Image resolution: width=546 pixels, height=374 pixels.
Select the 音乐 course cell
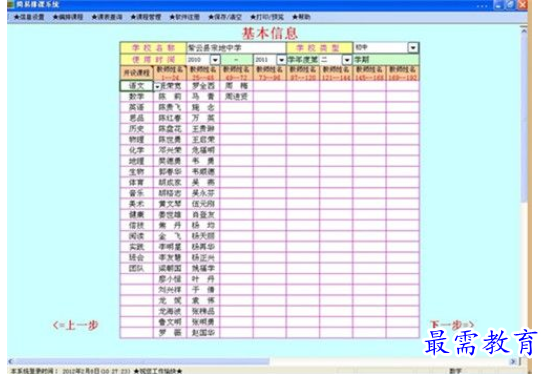(x=136, y=193)
